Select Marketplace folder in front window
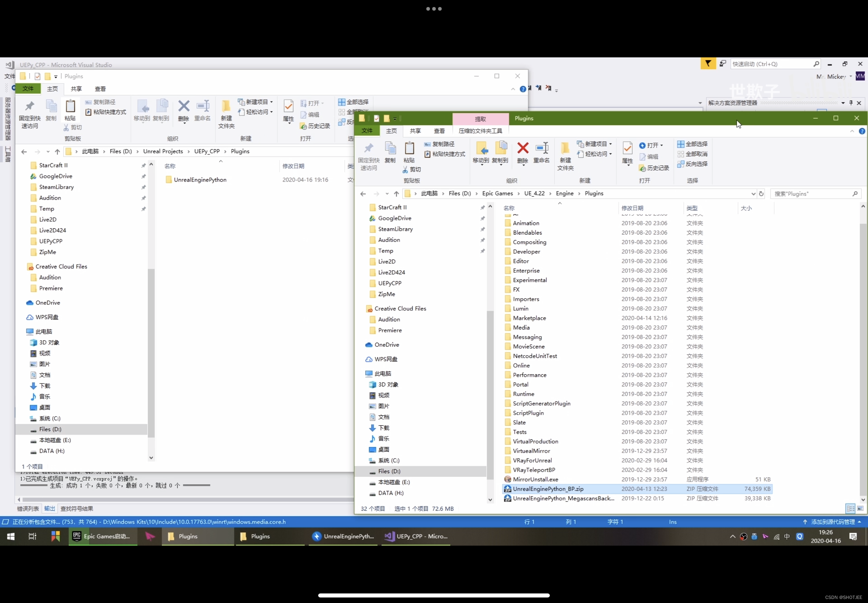This screenshot has width=868, height=603. coord(529,318)
